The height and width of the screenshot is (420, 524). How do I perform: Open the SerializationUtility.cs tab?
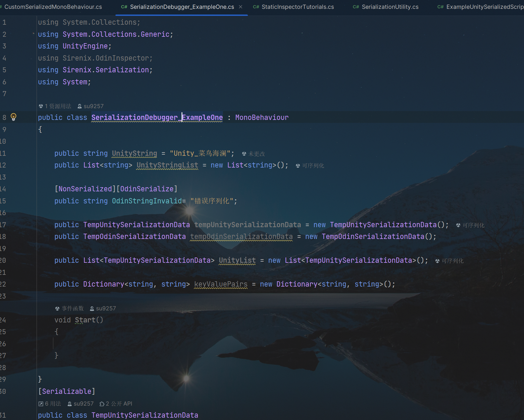[x=390, y=7]
